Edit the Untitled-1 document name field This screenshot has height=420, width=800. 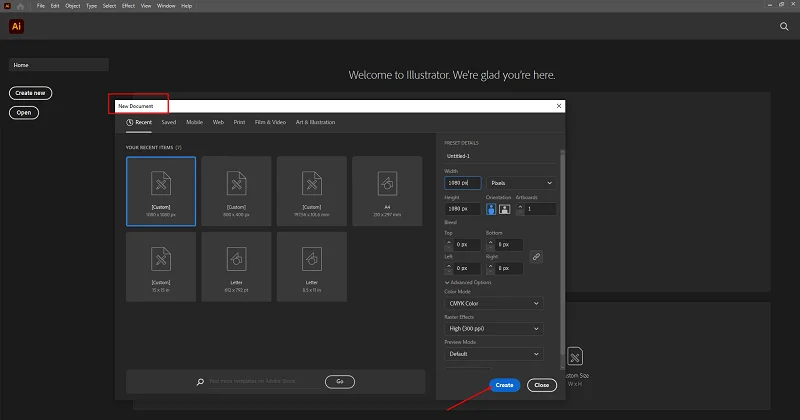pos(500,156)
